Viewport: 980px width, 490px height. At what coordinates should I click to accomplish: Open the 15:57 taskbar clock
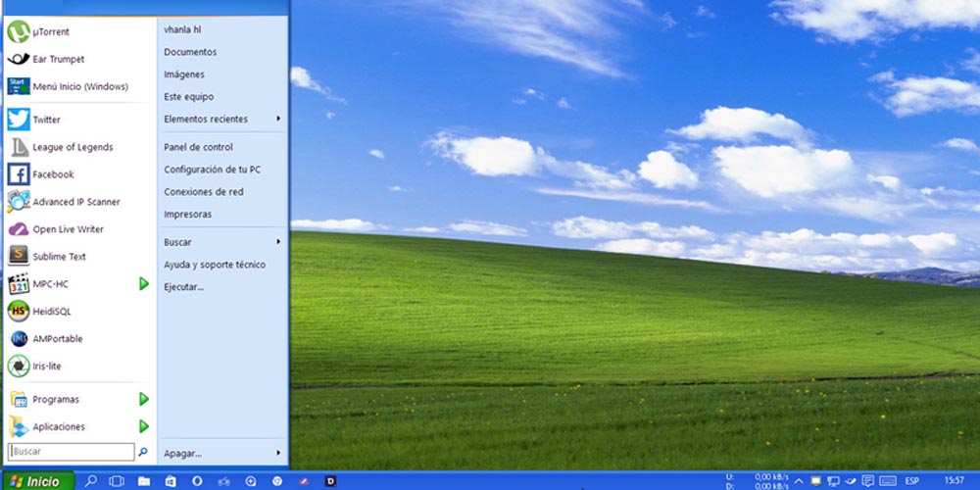(954, 480)
